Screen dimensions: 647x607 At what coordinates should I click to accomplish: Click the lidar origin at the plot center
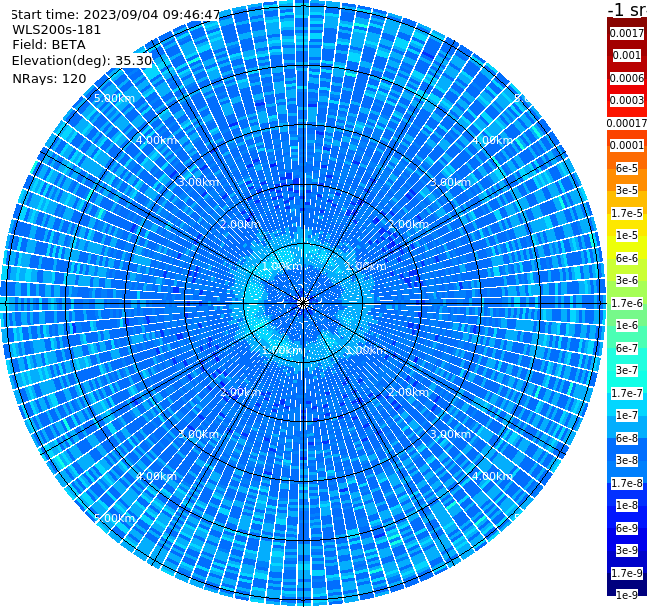[x=303, y=303]
